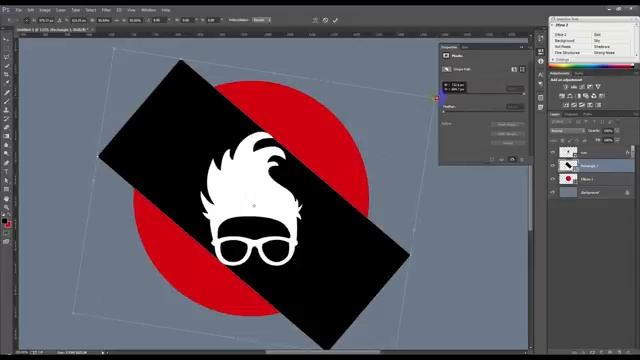Open status bar document info arrow
The image size is (640, 360).
103,353
